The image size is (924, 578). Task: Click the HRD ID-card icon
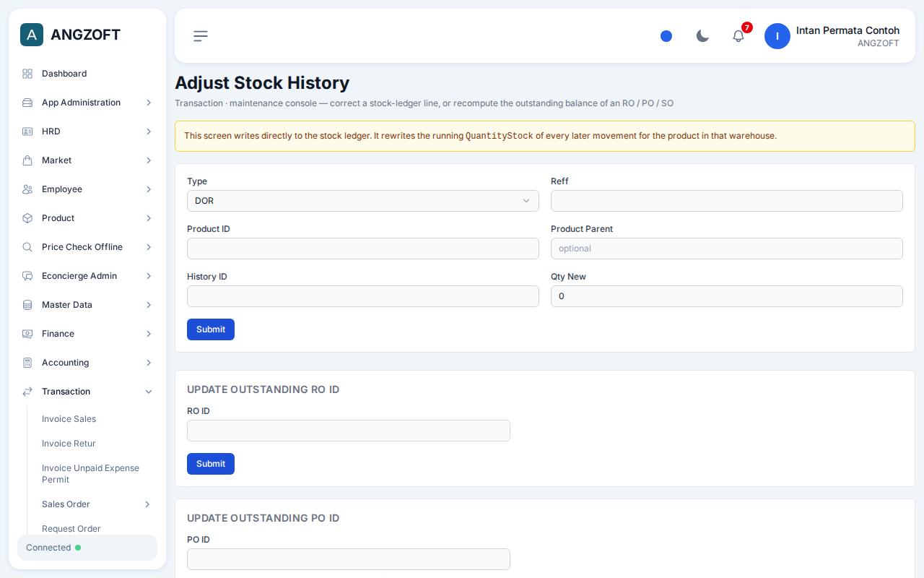(27, 131)
